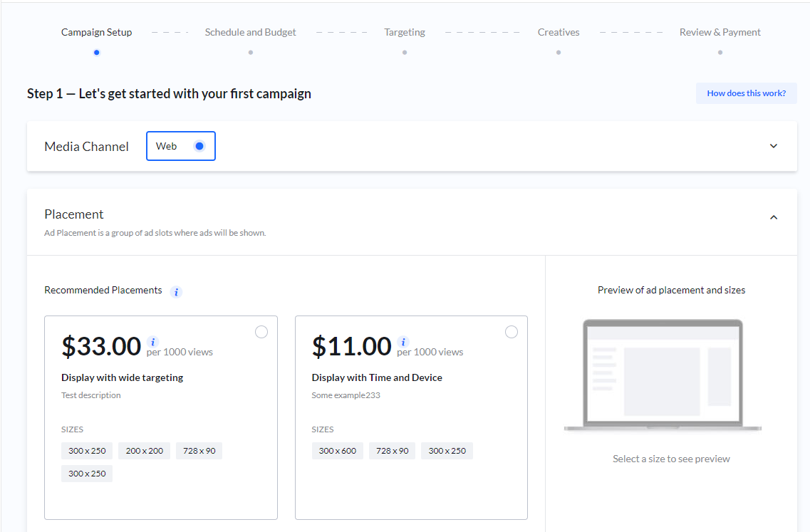Choose 300 x 600 size chip
Image resolution: width=810 pixels, height=532 pixels.
click(338, 451)
